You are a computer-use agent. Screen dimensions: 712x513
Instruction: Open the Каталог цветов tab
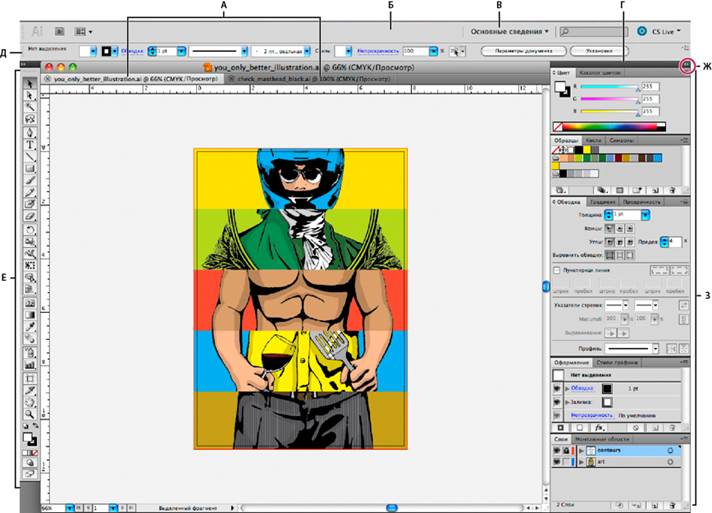pos(599,73)
